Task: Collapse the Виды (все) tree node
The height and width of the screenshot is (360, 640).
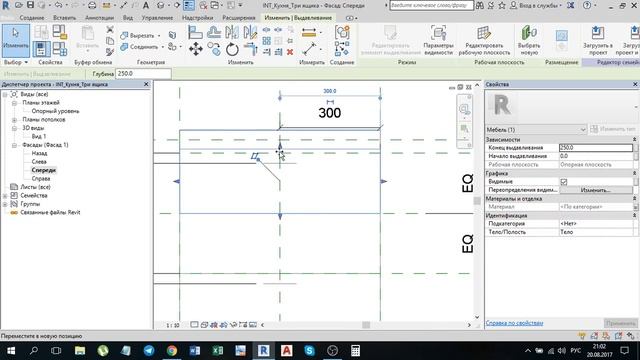Action: pyautogui.click(x=5, y=94)
